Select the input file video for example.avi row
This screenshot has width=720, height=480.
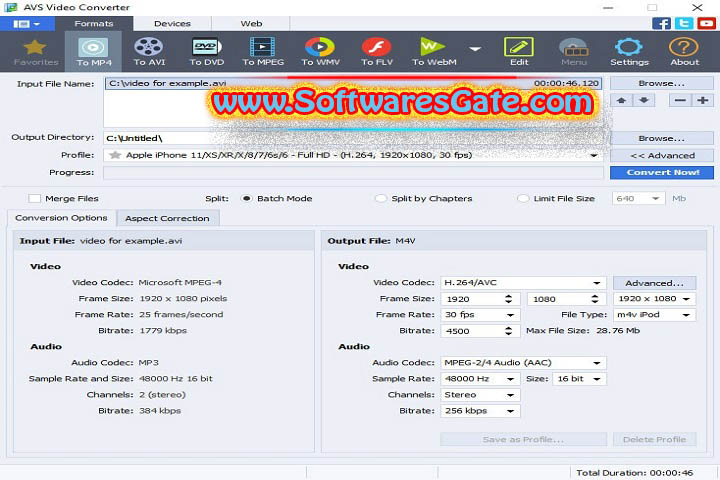point(354,83)
